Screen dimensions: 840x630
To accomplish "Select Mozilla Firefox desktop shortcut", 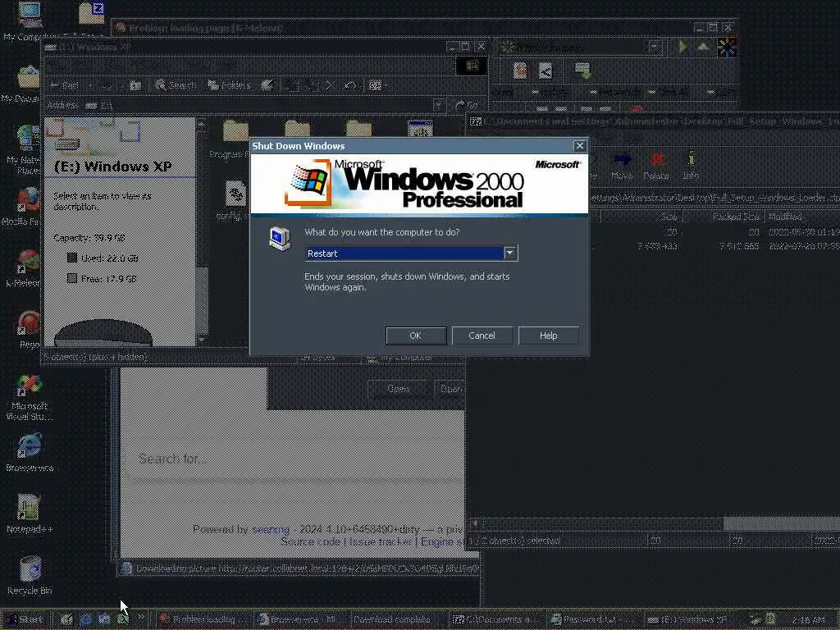I will (x=25, y=207).
